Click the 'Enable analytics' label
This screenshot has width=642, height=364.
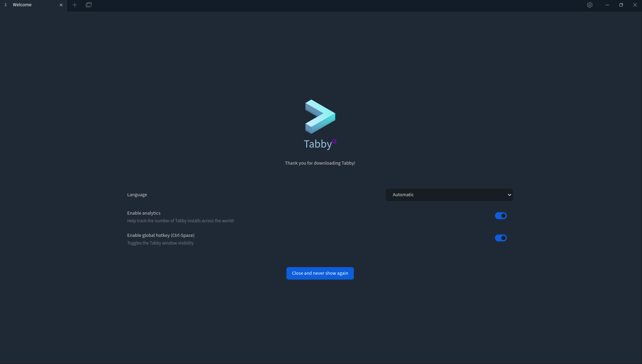(144, 213)
